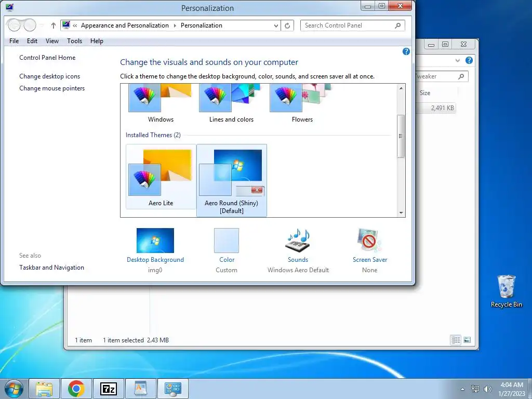Screen dimensions: 532x399
Task: Open the Sounds settings icon
Action: [x=298, y=240]
